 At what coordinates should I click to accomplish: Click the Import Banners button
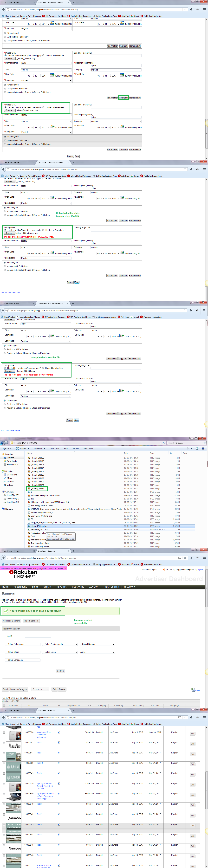click(31, 621)
